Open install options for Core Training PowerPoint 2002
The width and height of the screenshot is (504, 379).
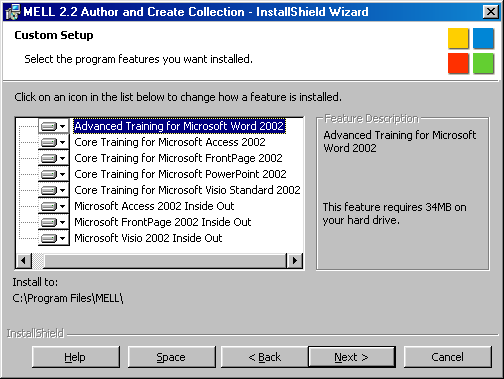point(54,174)
